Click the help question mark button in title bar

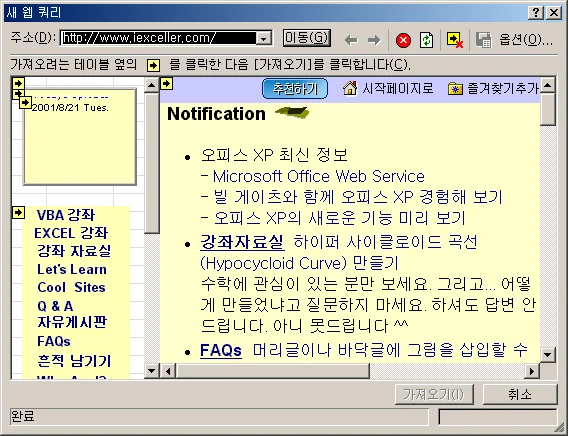pyautogui.click(x=536, y=13)
